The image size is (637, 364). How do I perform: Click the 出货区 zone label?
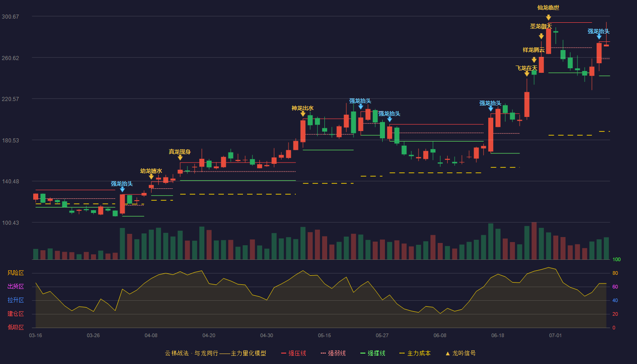(x=15, y=287)
